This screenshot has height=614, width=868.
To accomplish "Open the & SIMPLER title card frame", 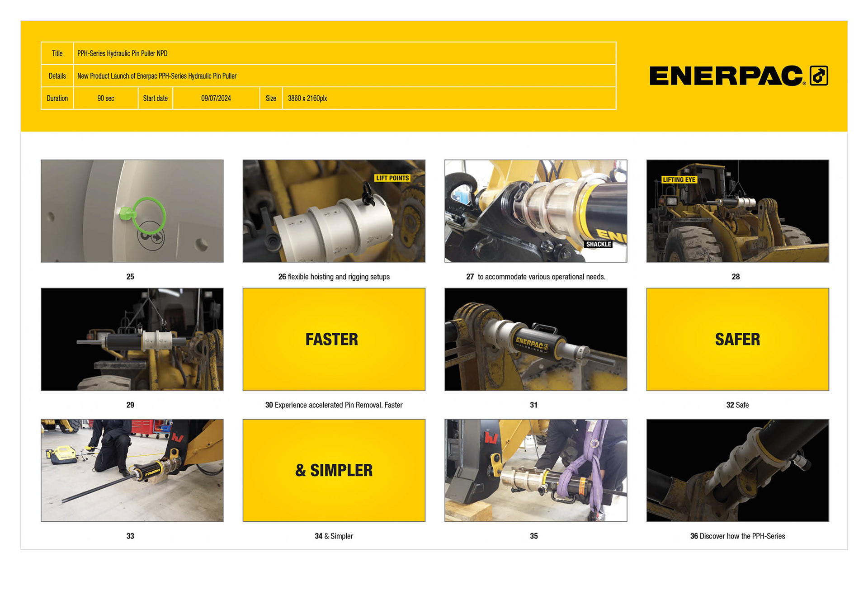I will coord(334,470).
